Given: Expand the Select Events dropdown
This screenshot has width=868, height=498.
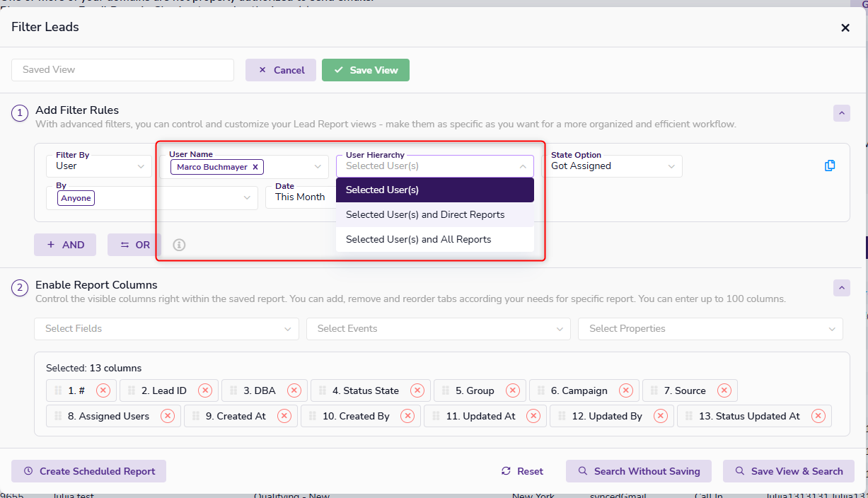Looking at the screenshot, I should click(x=438, y=328).
